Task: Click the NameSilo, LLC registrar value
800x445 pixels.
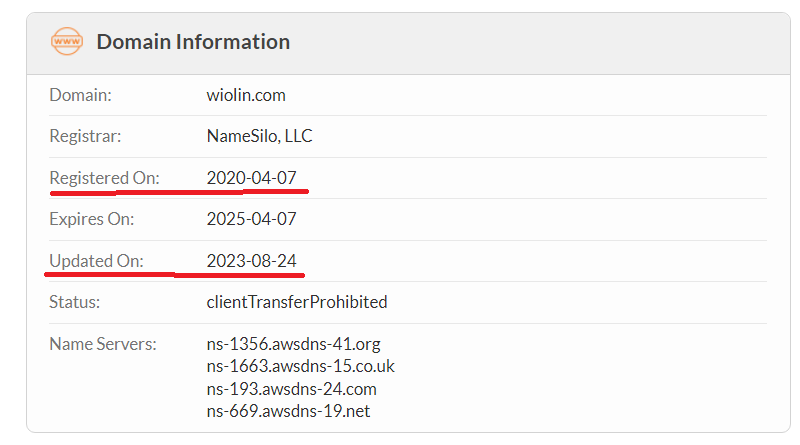Action: tap(259, 136)
